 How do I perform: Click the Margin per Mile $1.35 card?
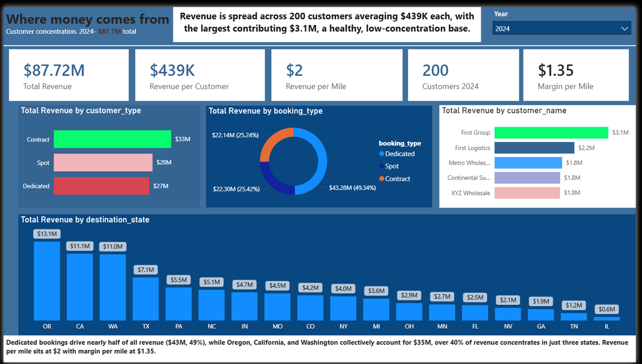pyautogui.click(x=576, y=75)
